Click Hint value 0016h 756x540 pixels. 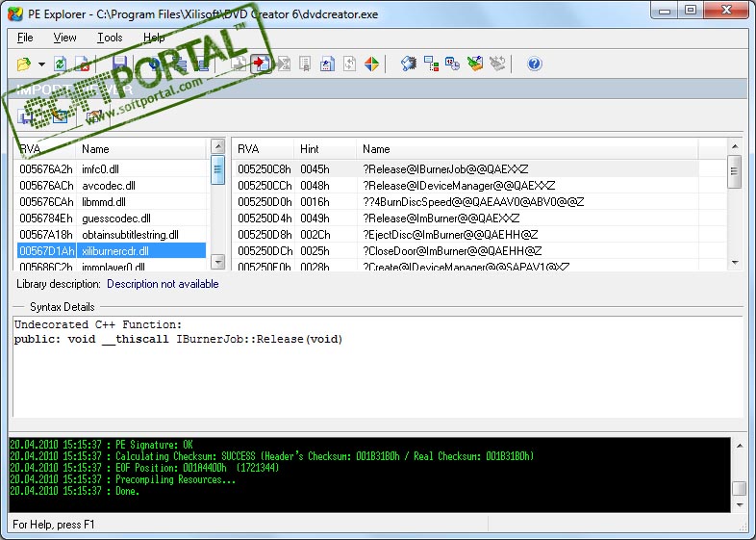[x=315, y=202]
